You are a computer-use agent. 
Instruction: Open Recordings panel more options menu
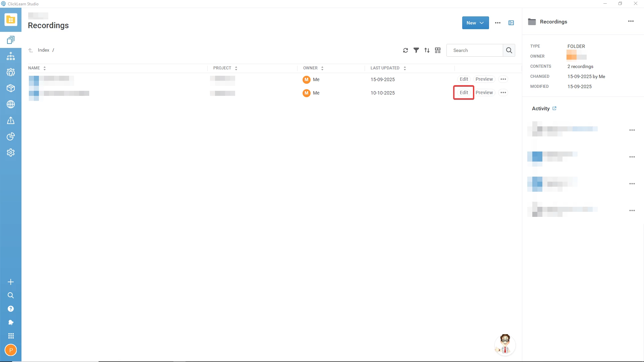tap(631, 21)
